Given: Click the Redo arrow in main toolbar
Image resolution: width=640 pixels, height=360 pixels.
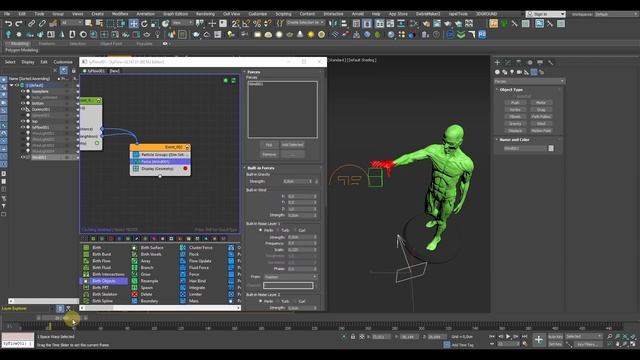Looking at the screenshot, I should tap(19, 24).
